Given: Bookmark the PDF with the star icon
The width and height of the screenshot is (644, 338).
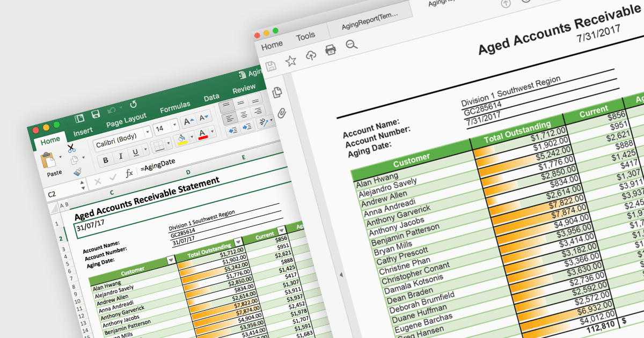Looking at the screenshot, I should (x=290, y=61).
